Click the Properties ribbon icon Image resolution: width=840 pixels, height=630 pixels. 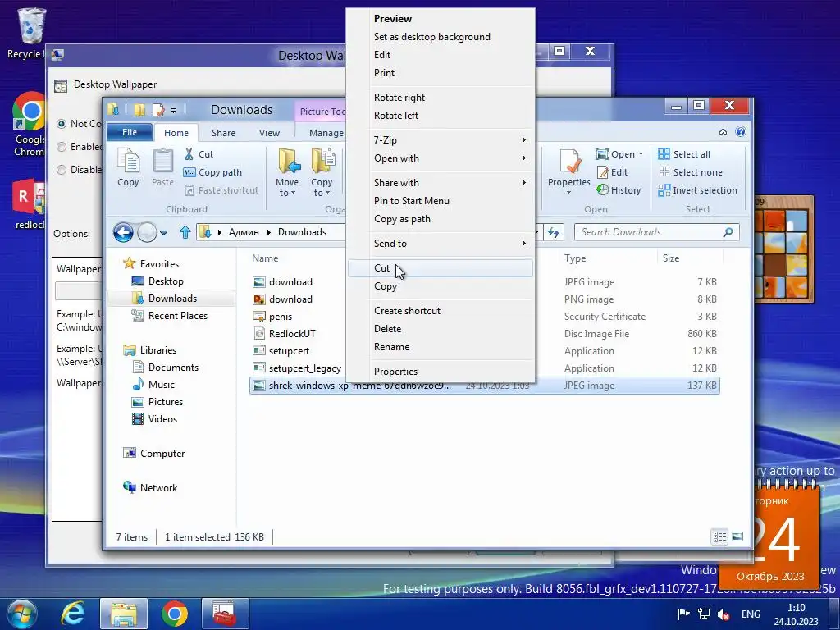point(569,171)
